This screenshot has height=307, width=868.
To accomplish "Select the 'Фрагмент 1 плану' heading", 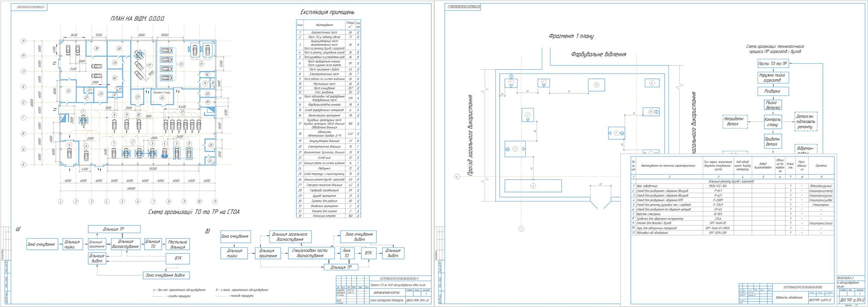I will (571, 36).
